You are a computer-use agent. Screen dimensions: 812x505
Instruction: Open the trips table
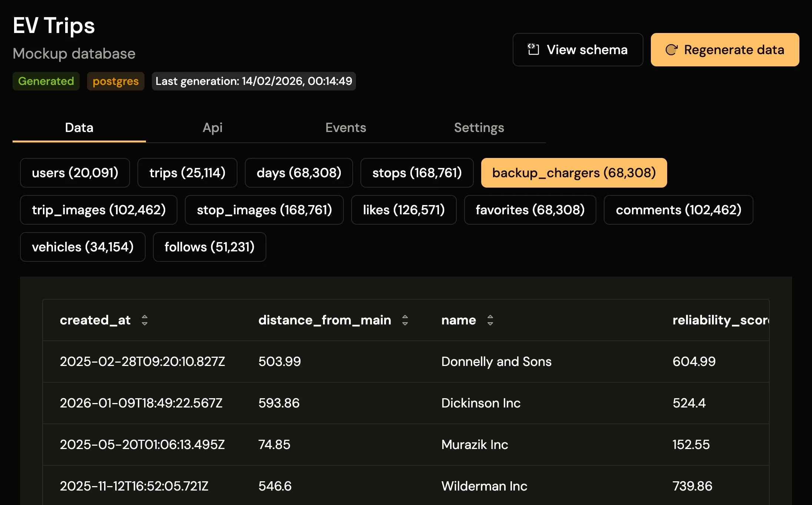point(187,173)
